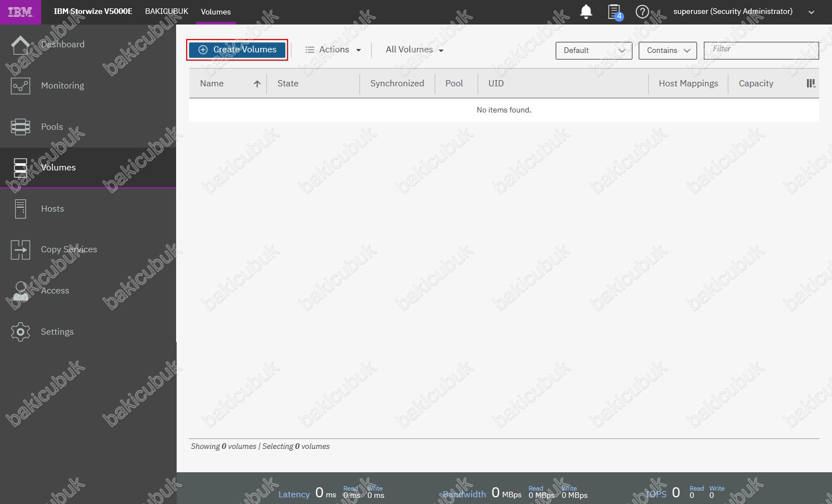Open the notifications bell icon

pyautogui.click(x=586, y=12)
